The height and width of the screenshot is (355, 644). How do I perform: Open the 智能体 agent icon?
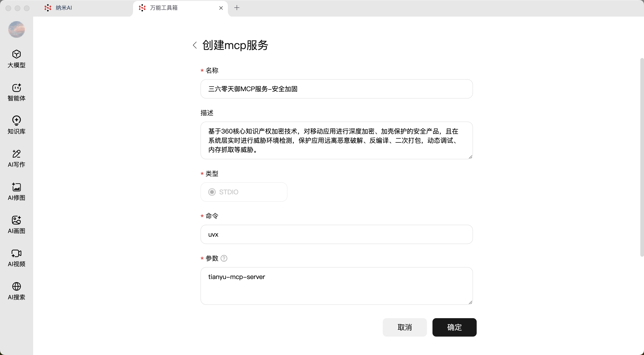[17, 87]
